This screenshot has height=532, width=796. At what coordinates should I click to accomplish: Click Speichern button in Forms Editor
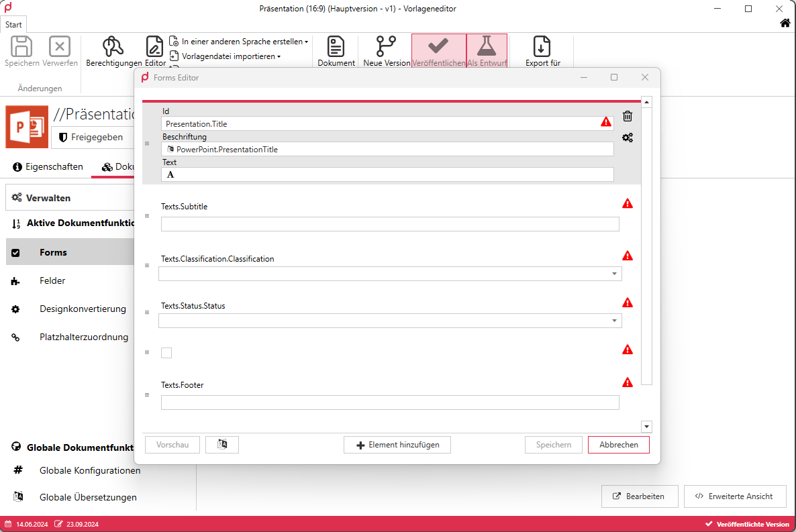(x=553, y=445)
